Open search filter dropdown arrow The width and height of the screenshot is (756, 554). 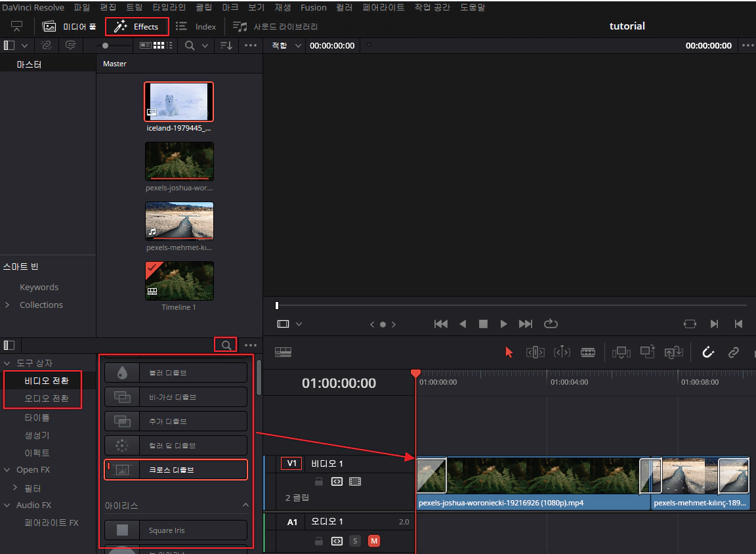pyautogui.click(x=205, y=45)
